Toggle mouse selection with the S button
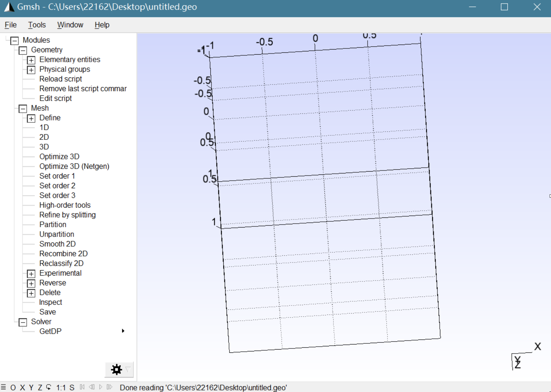This screenshot has width=551, height=392. click(72, 387)
